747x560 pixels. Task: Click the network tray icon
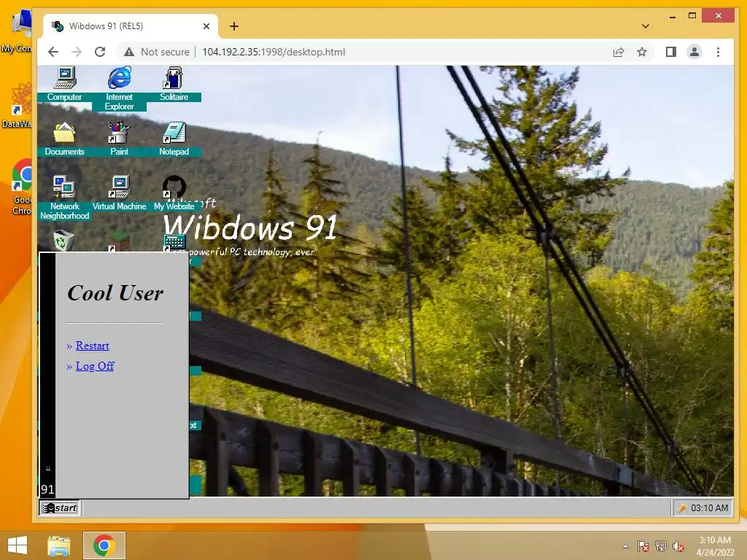click(661, 546)
